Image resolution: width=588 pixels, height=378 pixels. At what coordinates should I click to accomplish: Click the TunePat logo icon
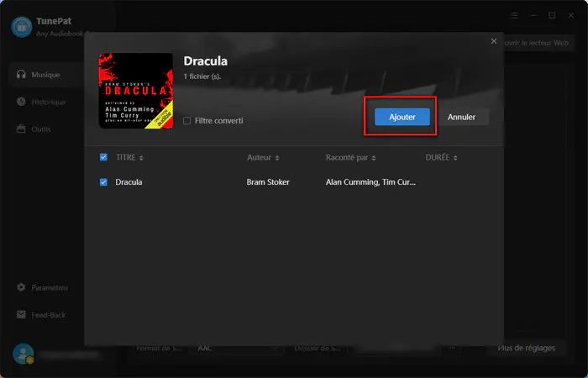(x=22, y=27)
